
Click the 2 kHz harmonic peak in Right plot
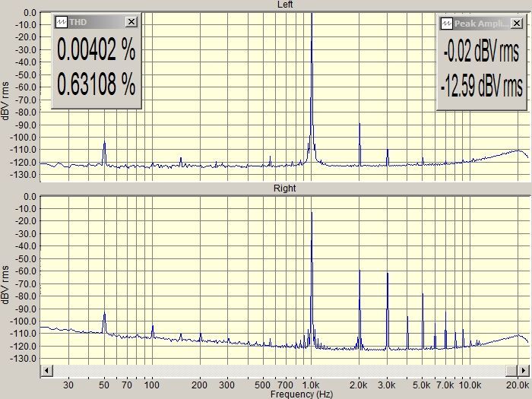(x=359, y=309)
